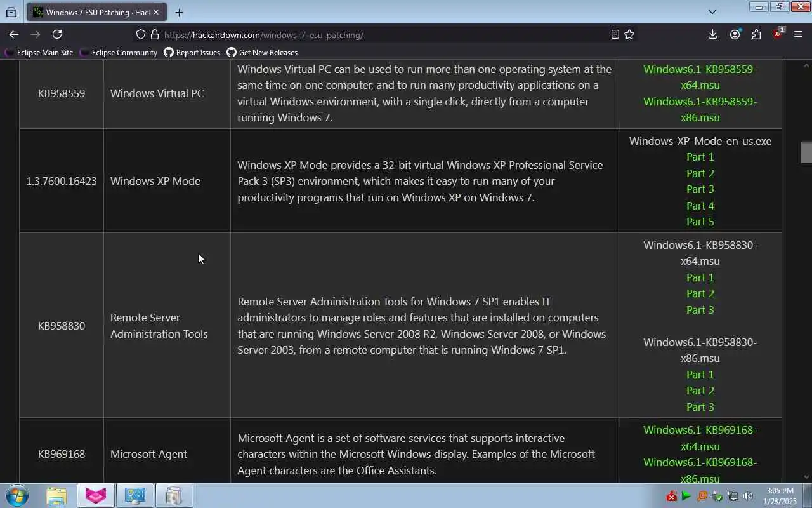Click the scrollbar down arrow
Screen dimensions: 812x508
pyautogui.click(x=806, y=477)
